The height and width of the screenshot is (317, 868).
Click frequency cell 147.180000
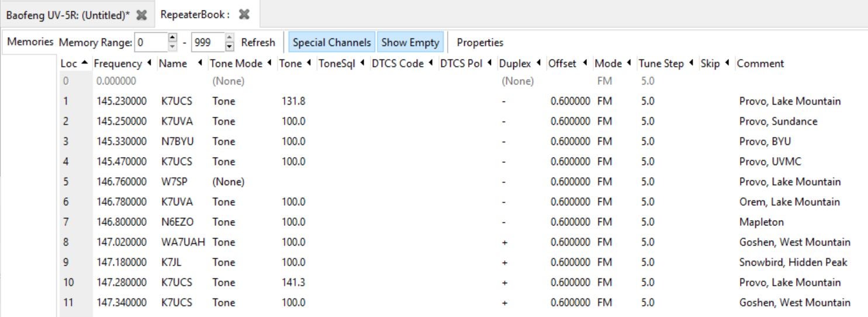(x=122, y=262)
